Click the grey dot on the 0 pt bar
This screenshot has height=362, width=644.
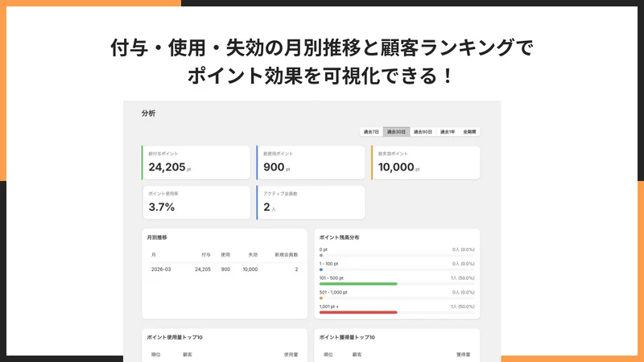click(320, 255)
